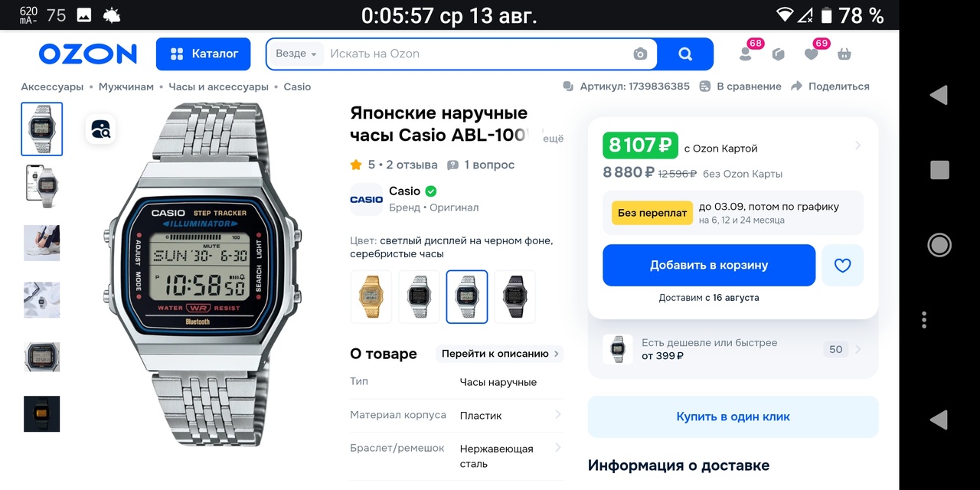Click the blue magnifier search button
Screen dimensions: 980x490
pos(685,54)
